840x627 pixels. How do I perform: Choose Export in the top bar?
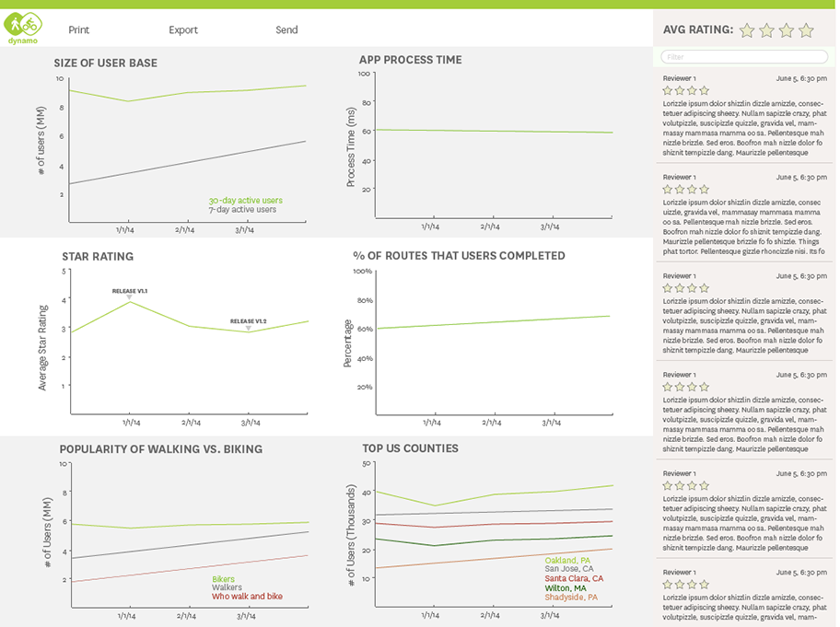pos(183,30)
